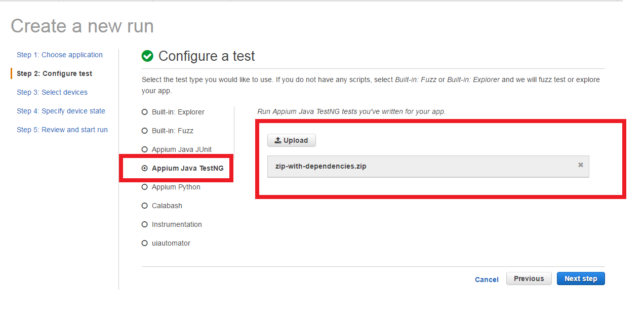Remove the zip-with-dependencies.zip file using the x icon

[x=581, y=165]
